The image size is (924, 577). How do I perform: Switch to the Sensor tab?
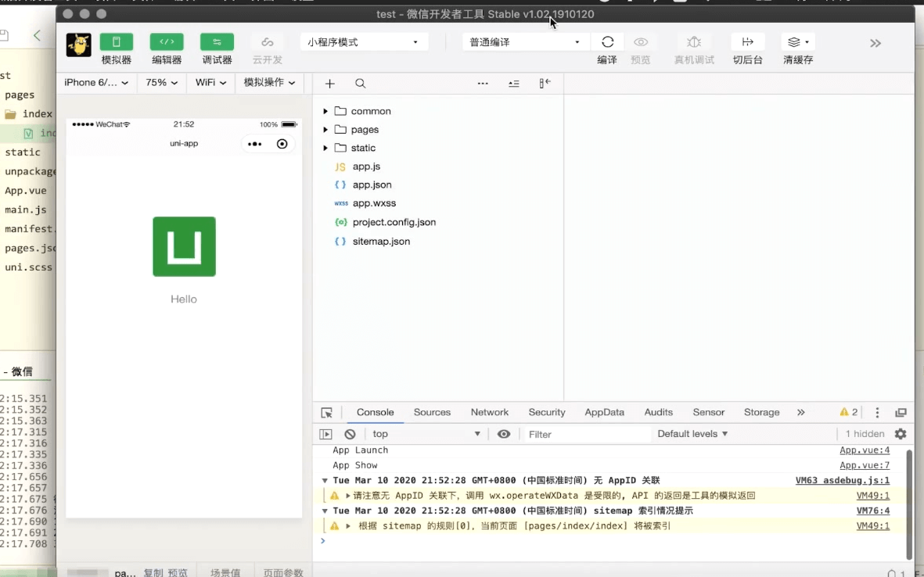click(708, 412)
